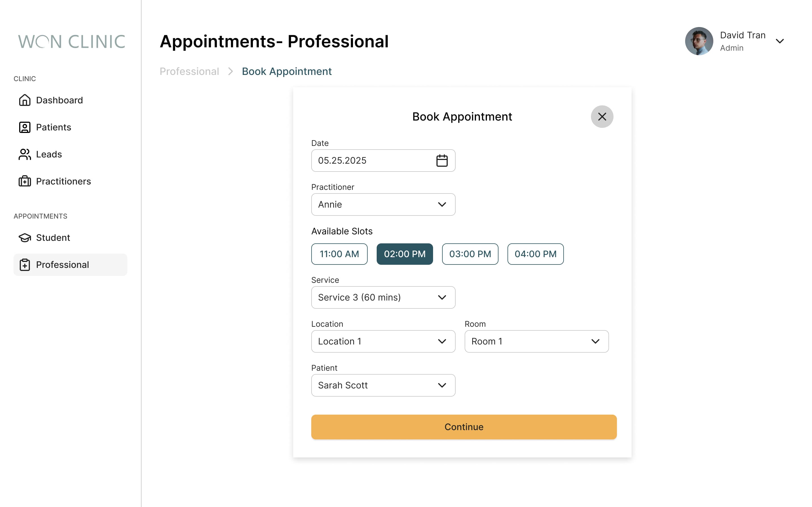Click the Leads people icon

(25, 154)
